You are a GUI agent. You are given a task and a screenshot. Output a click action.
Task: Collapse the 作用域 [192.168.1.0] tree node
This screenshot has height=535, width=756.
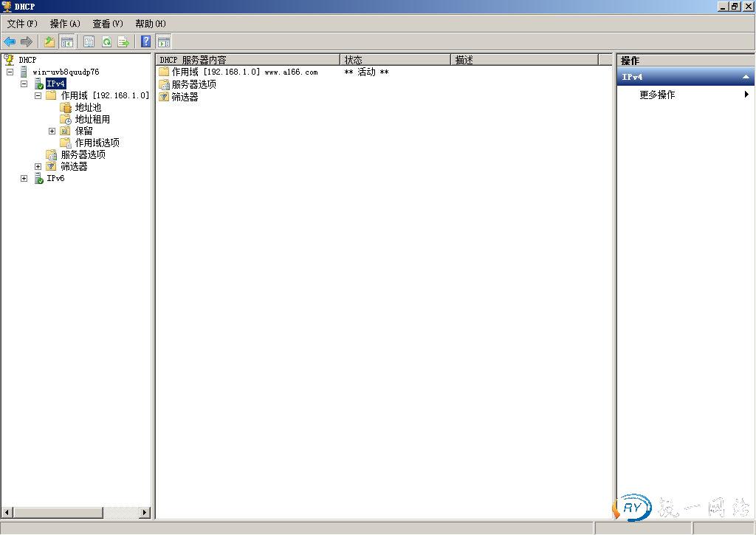point(38,95)
